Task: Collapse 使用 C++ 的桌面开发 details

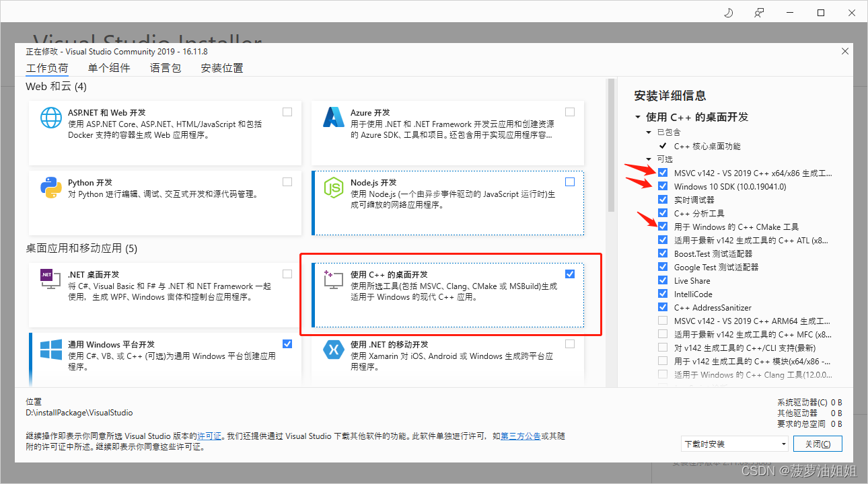Action: [638, 116]
